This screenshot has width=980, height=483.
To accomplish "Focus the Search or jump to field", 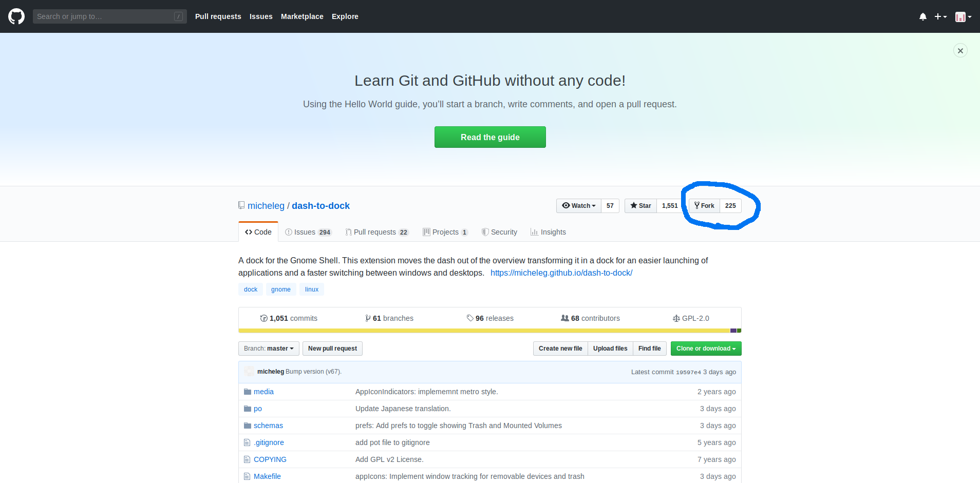I will point(110,16).
